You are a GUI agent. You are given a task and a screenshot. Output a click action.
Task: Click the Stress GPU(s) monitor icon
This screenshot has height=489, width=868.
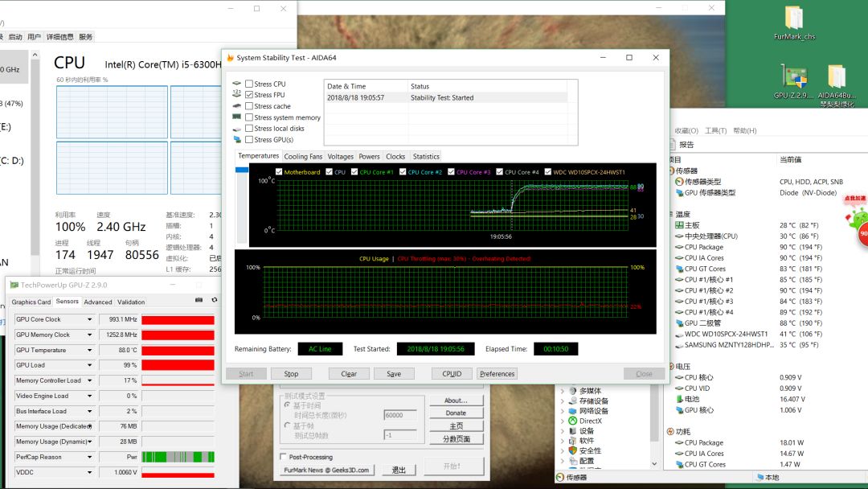point(237,140)
